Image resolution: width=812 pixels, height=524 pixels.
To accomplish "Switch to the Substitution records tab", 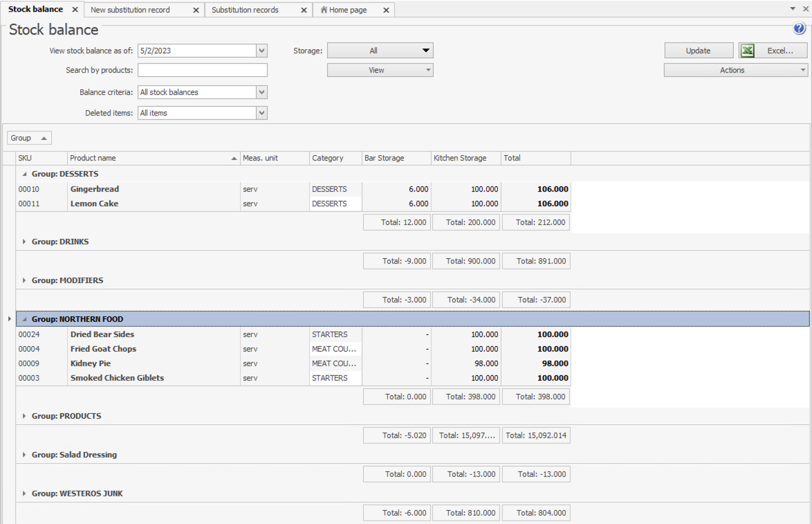I will (x=246, y=10).
